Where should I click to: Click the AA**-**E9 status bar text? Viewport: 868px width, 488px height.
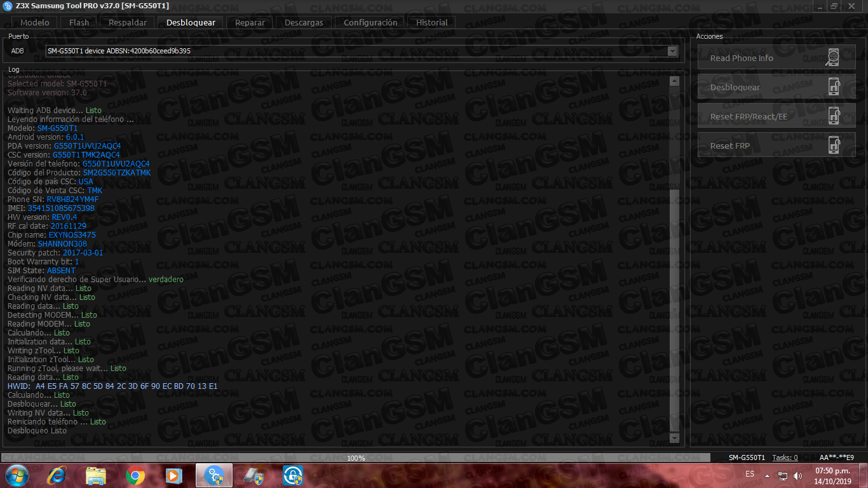(836, 457)
